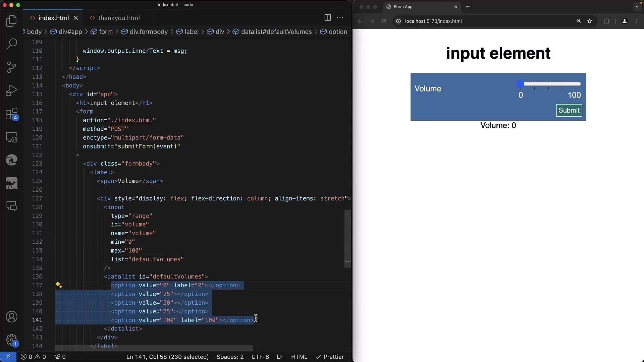Screen dimensions: 644x362
Task: Click the div breadcrumb before datalist#defaultVolumes
Action: (x=216, y=32)
